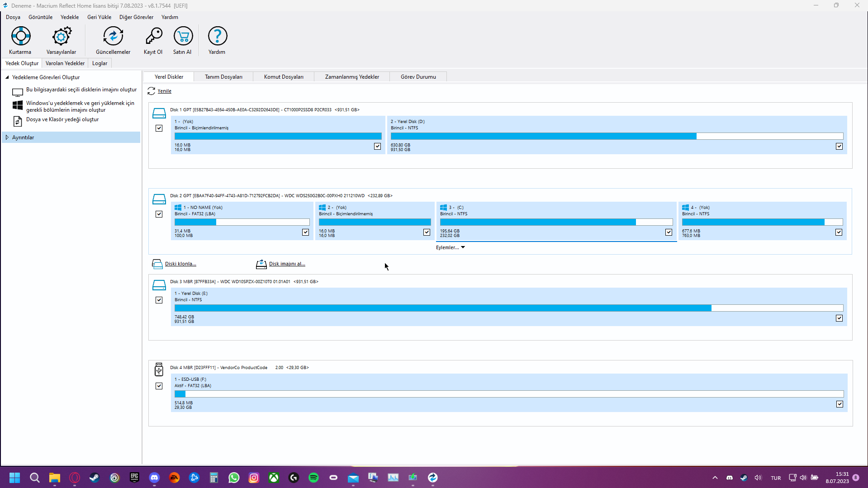Open the Yedekle menu

(70, 17)
